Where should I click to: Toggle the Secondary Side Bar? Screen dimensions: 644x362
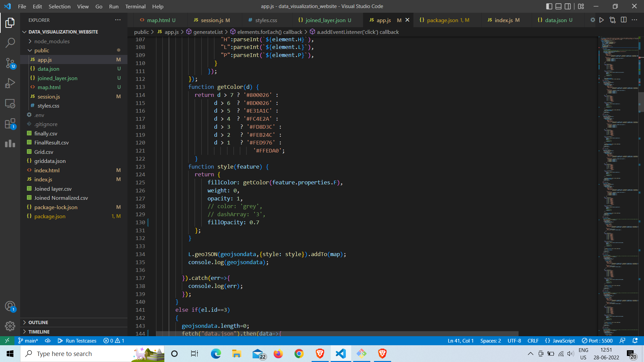(568, 6)
